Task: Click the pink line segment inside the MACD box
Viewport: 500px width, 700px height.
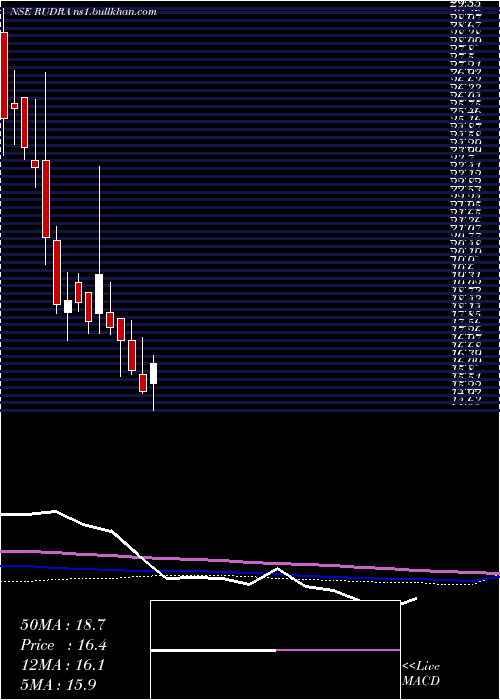Action: click(x=338, y=650)
